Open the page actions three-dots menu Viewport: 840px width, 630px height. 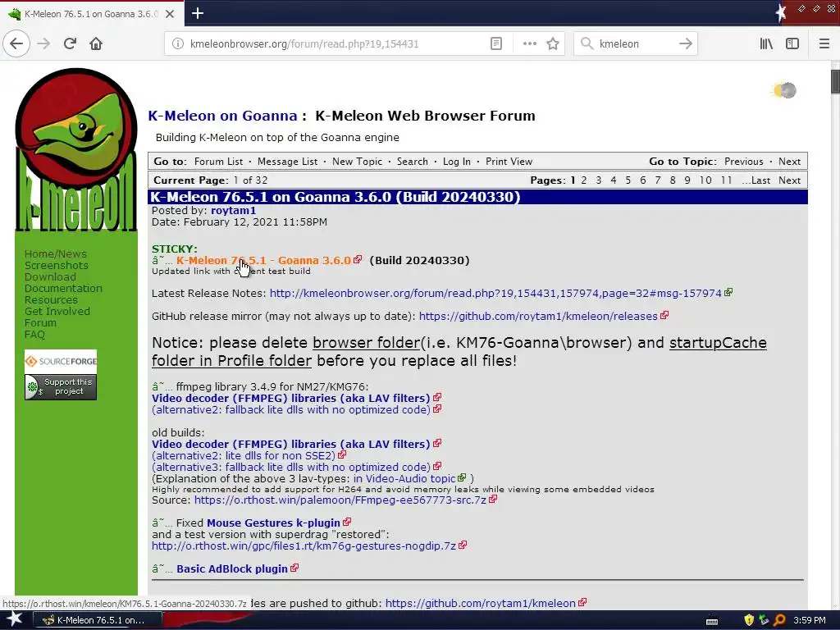pos(529,44)
